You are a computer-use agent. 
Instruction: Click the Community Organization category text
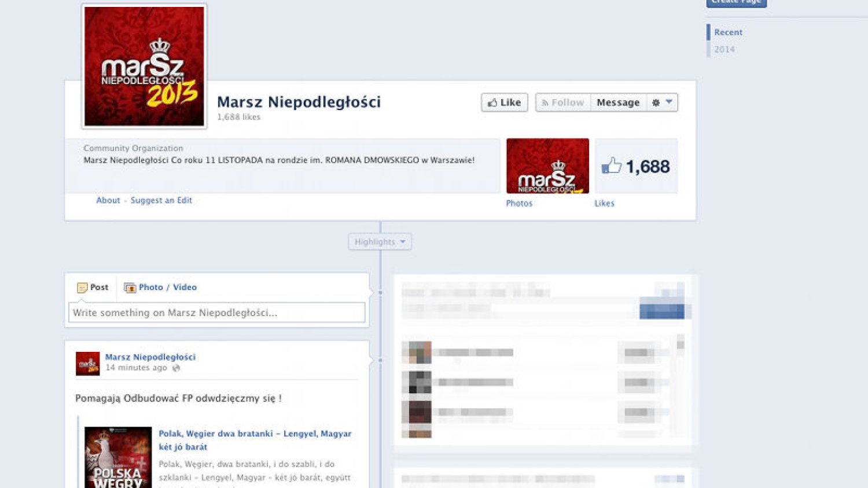[x=133, y=148]
